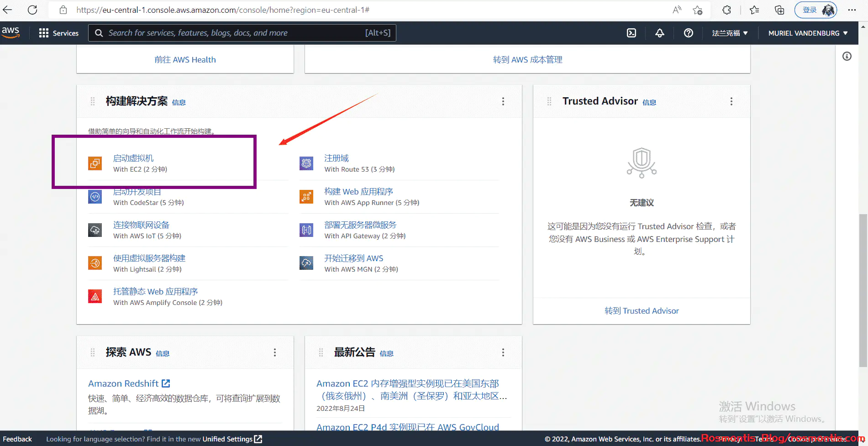Click the AWS MGN migration icon
The width and height of the screenshot is (868, 446).
[x=306, y=263]
